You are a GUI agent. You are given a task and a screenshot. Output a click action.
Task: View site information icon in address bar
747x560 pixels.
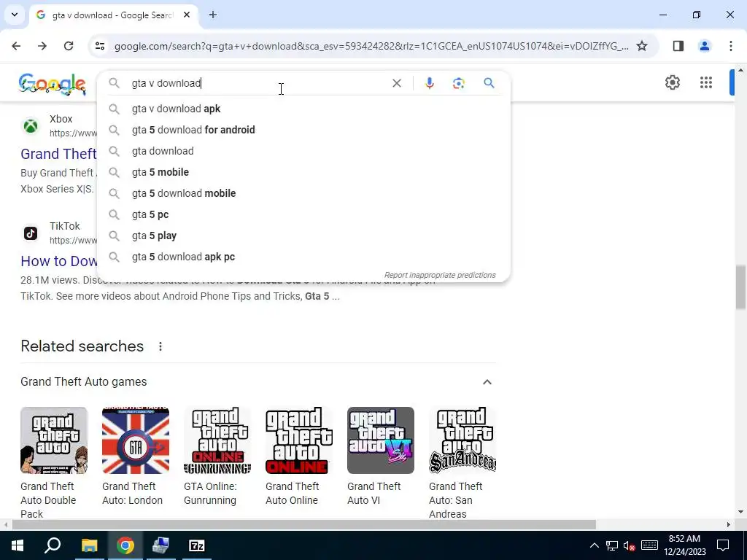pos(99,46)
